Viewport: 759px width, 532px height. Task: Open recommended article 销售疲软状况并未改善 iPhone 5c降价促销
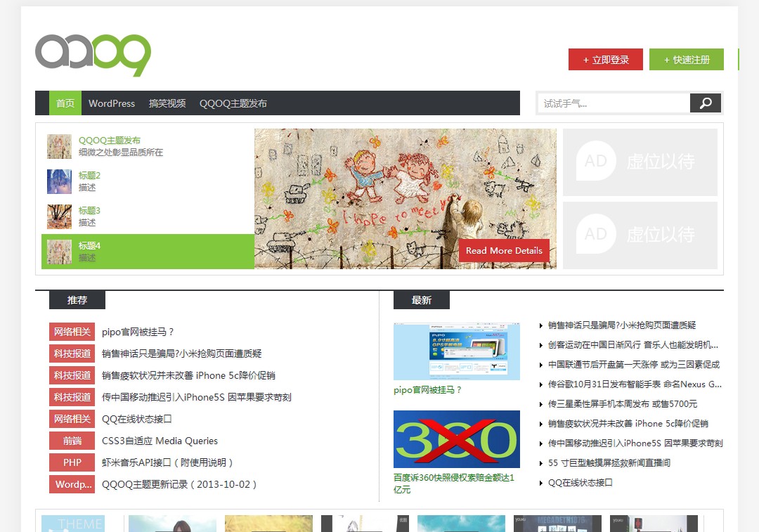click(188, 376)
